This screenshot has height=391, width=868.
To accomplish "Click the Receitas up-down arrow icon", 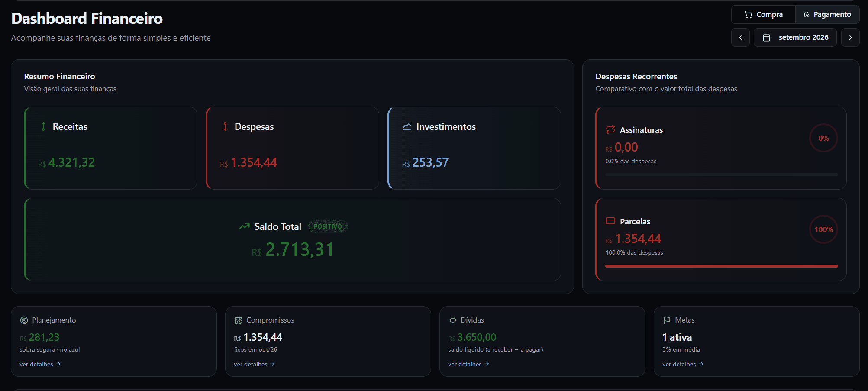I will (x=43, y=126).
